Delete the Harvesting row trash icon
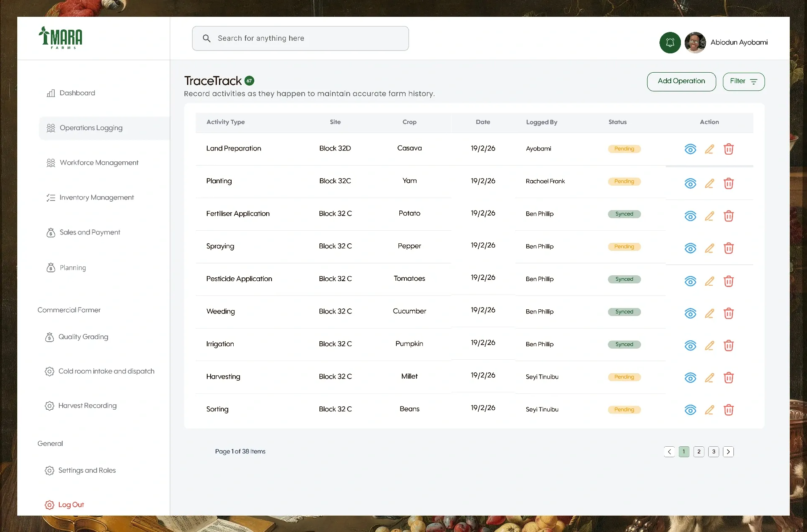Image resolution: width=807 pixels, height=532 pixels. pos(728,378)
